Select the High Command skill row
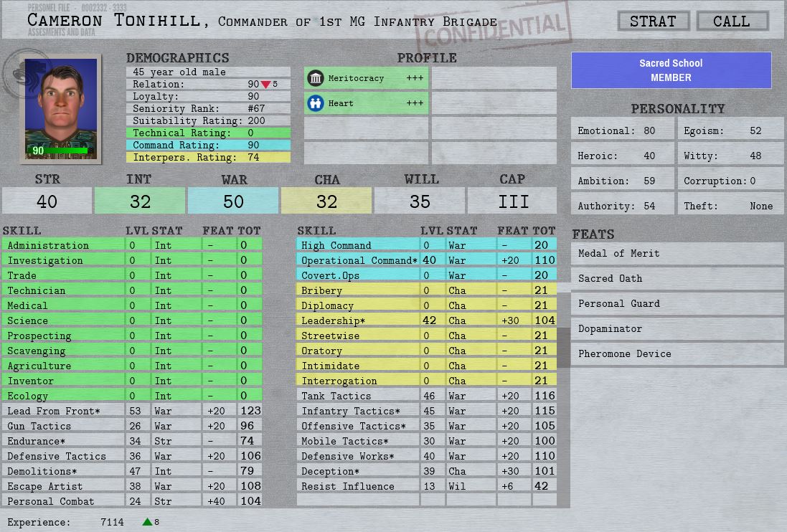Image resolution: width=787 pixels, height=532 pixels. (427, 245)
